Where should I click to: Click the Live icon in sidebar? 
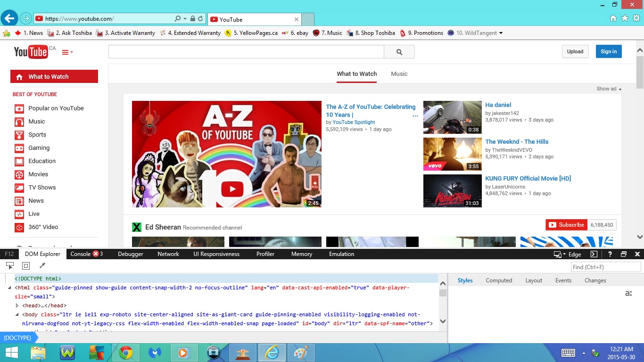(19, 214)
